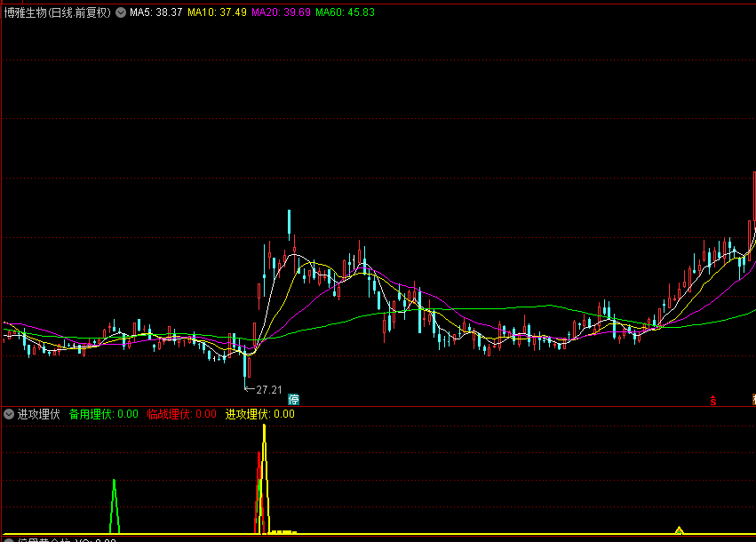
Task: Select the 备用埋伏: 0.00 green value
Action: (x=104, y=414)
